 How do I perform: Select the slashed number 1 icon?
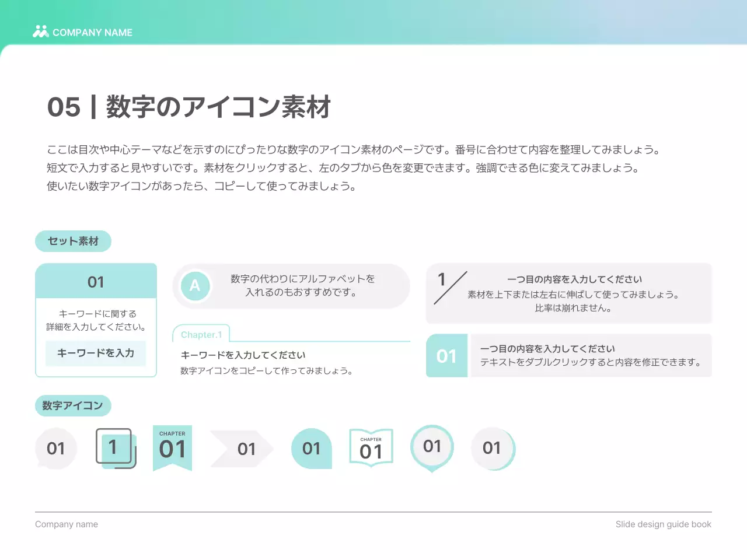point(449,287)
